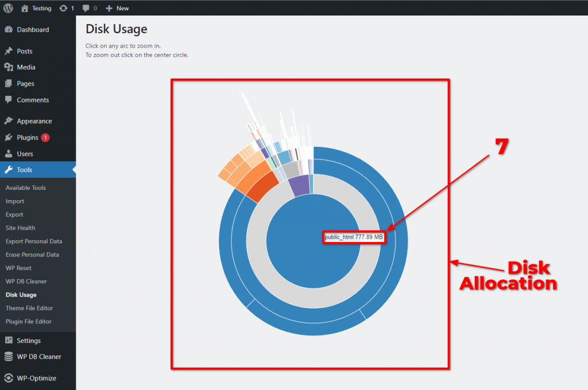Click the WP DB Cleaner database icon

coord(9,357)
